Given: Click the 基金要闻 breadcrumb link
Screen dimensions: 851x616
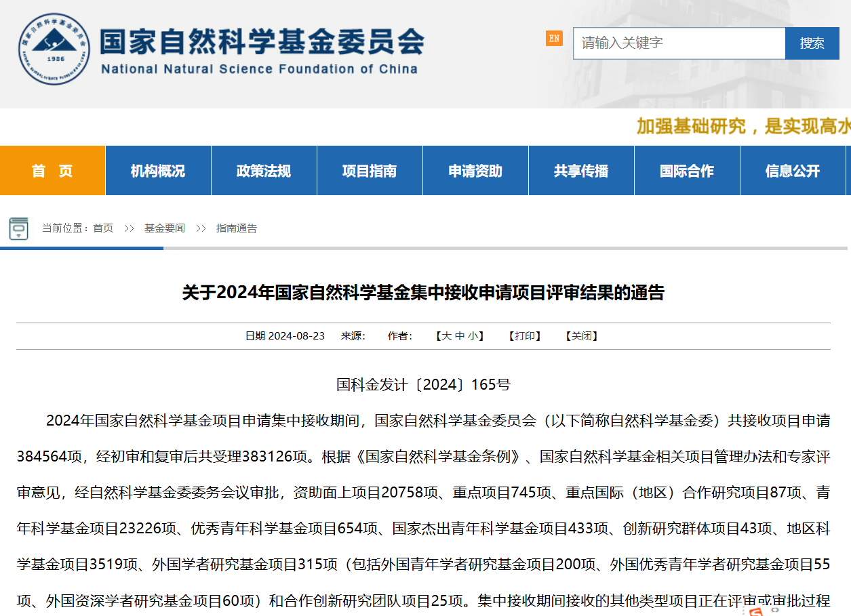Looking at the screenshot, I should [164, 228].
